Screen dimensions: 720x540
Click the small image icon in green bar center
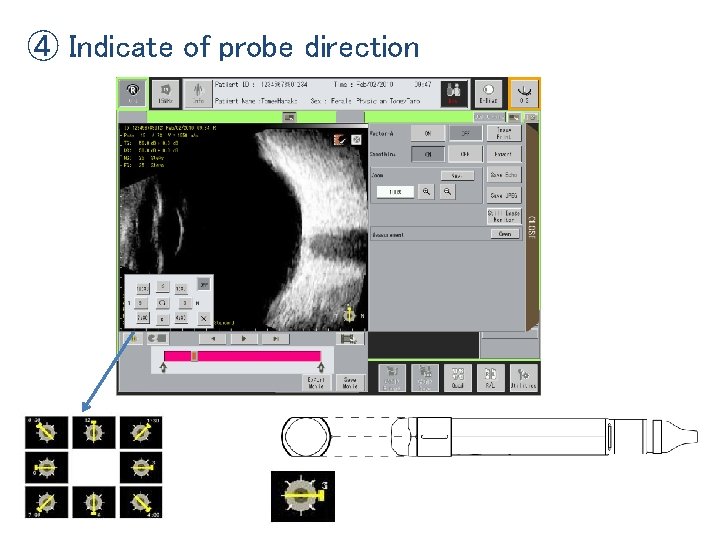click(289, 118)
